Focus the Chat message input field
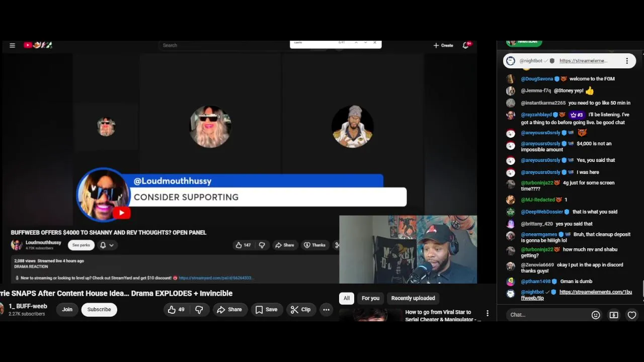This screenshot has width=644, height=362. (547, 315)
